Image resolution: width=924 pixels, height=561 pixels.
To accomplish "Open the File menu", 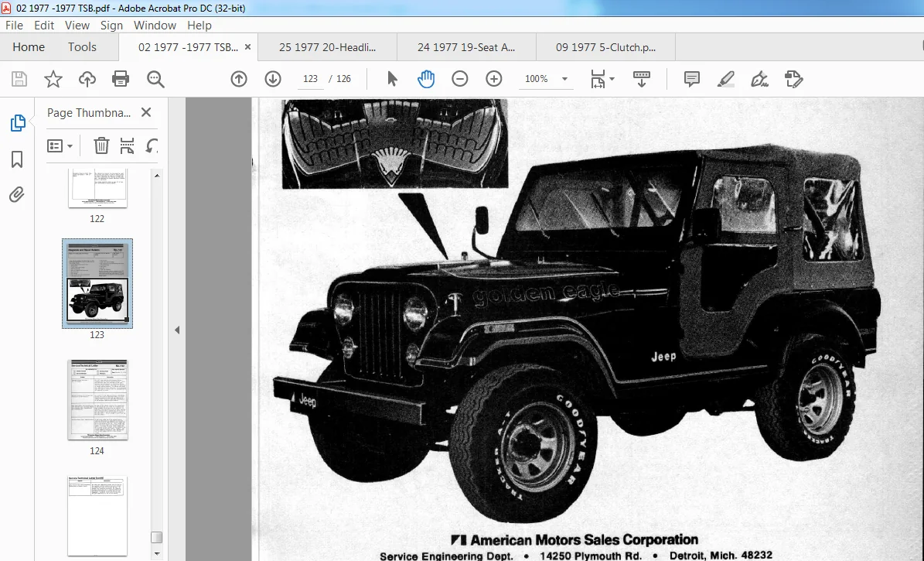I will click(14, 26).
